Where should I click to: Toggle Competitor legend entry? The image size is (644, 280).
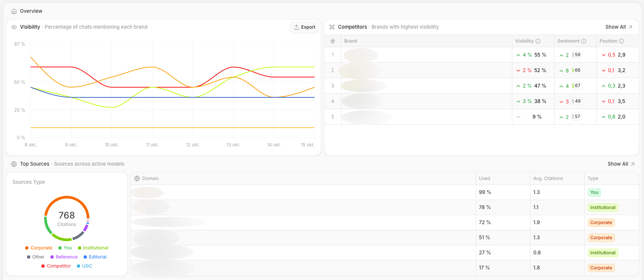56,266
